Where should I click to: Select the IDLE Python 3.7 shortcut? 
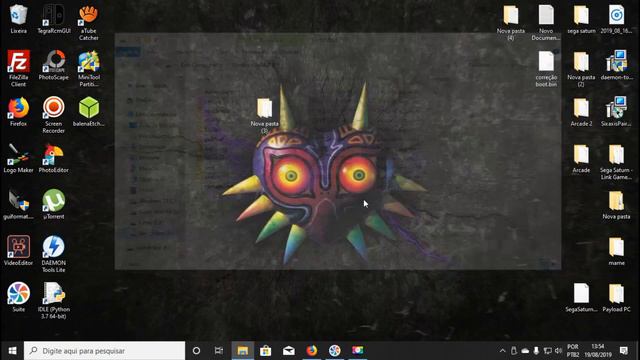pyautogui.click(x=53, y=301)
